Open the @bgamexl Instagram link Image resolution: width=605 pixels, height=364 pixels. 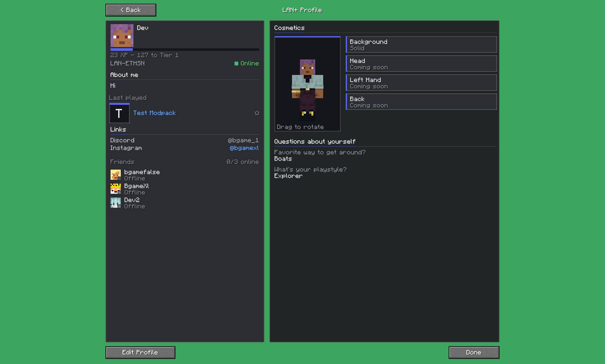coord(244,148)
